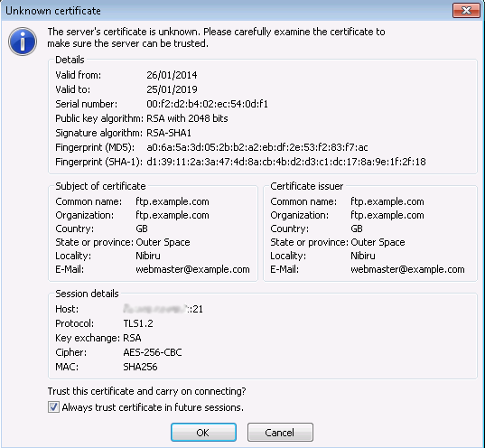Click the Unknown certificate title bar
485x448 pixels.
pyautogui.click(x=226, y=11)
